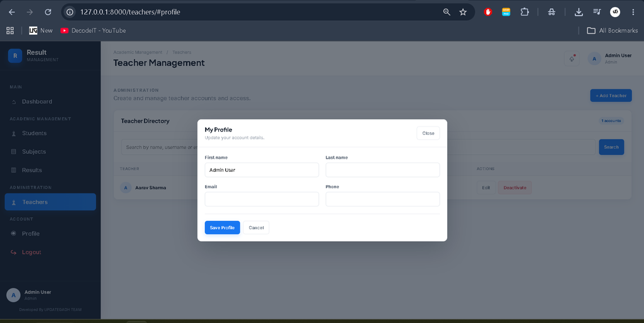Open Profile in the sidebar

point(50,234)
